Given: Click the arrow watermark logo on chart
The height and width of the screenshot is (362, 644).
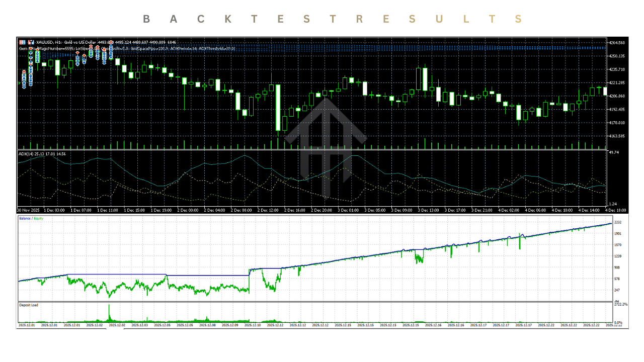Looking at the screenshot, I should tap(326, 146).
